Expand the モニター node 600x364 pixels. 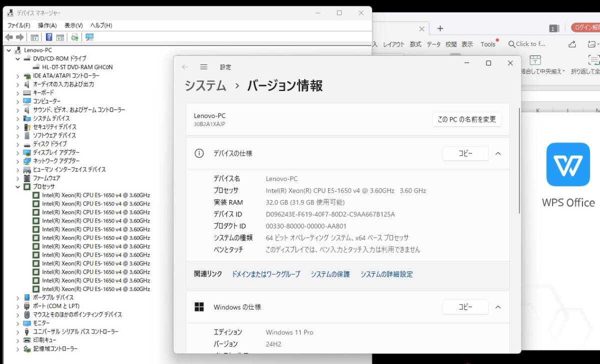18,323
